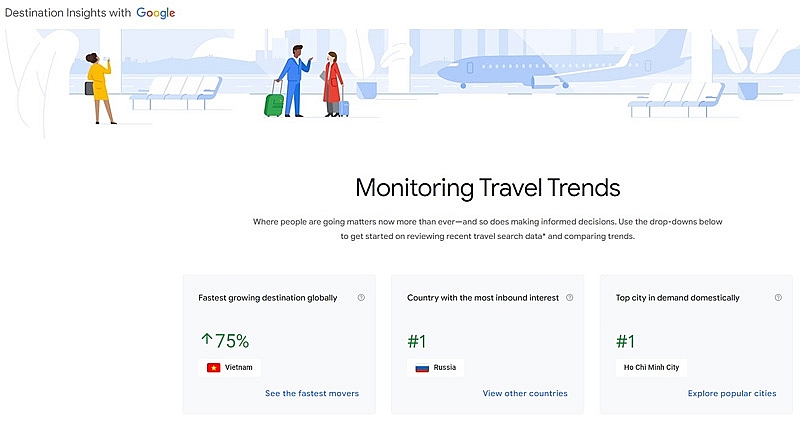The image size is (800, 435).
Task: Open View other countries link
Action: [x=525, y=394]
